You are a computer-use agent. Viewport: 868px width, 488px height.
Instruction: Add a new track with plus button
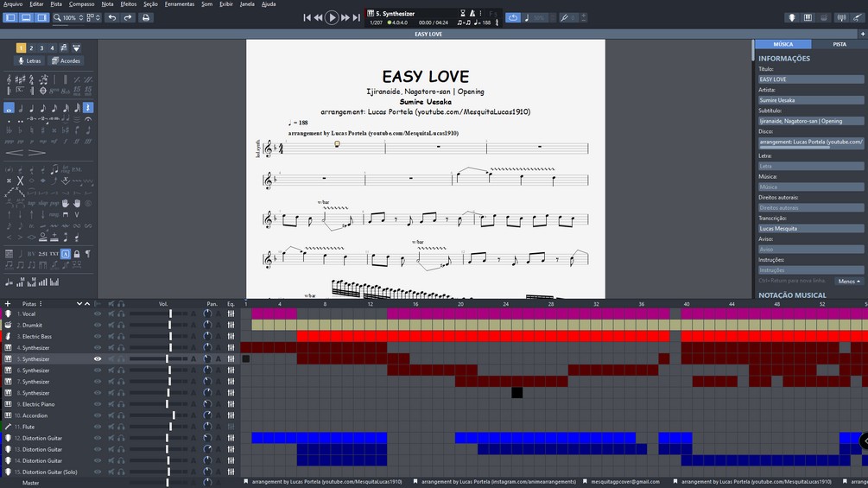pyautogui.click(x=8, y=304)
